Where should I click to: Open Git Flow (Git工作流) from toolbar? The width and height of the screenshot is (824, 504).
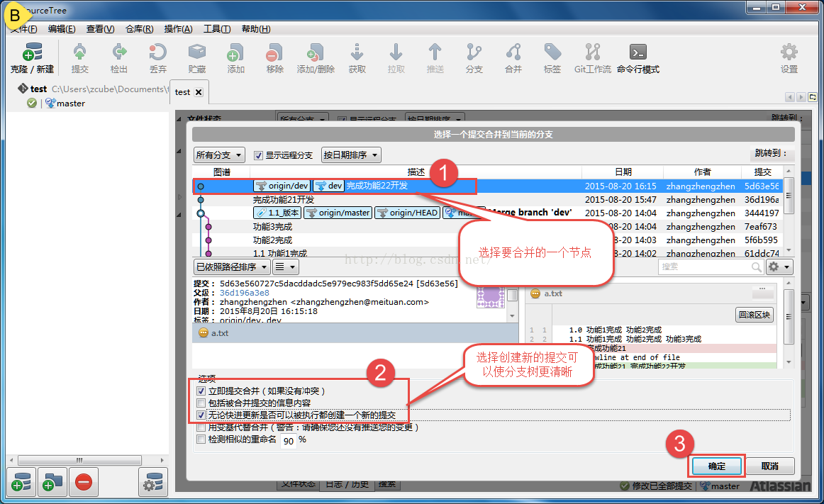(x=593, y=58)
